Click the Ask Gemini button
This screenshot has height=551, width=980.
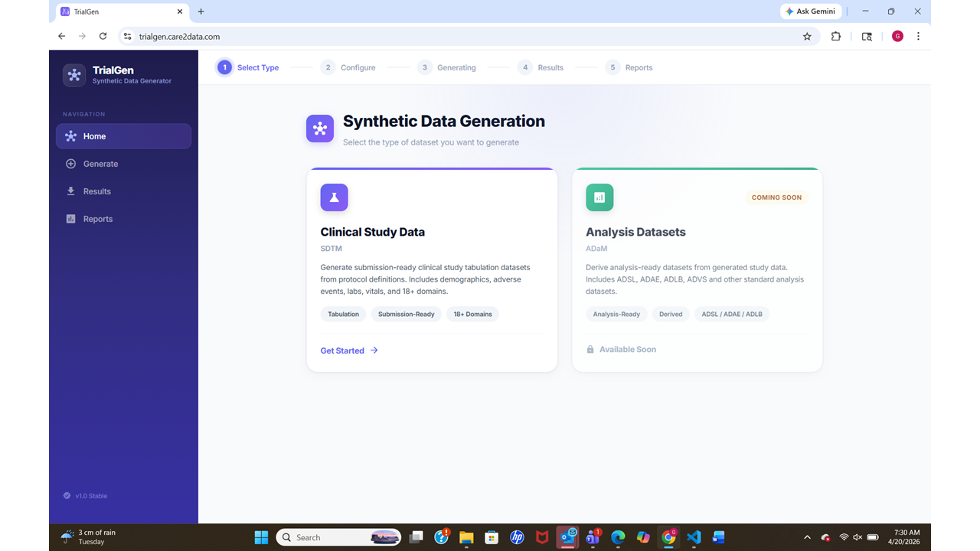point(811,11)
